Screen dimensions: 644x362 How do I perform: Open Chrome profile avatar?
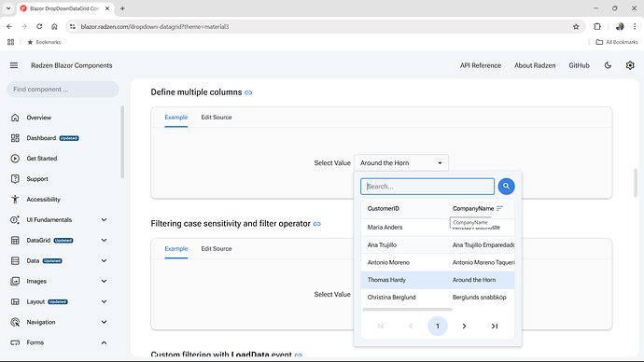[x=620, y=27]
